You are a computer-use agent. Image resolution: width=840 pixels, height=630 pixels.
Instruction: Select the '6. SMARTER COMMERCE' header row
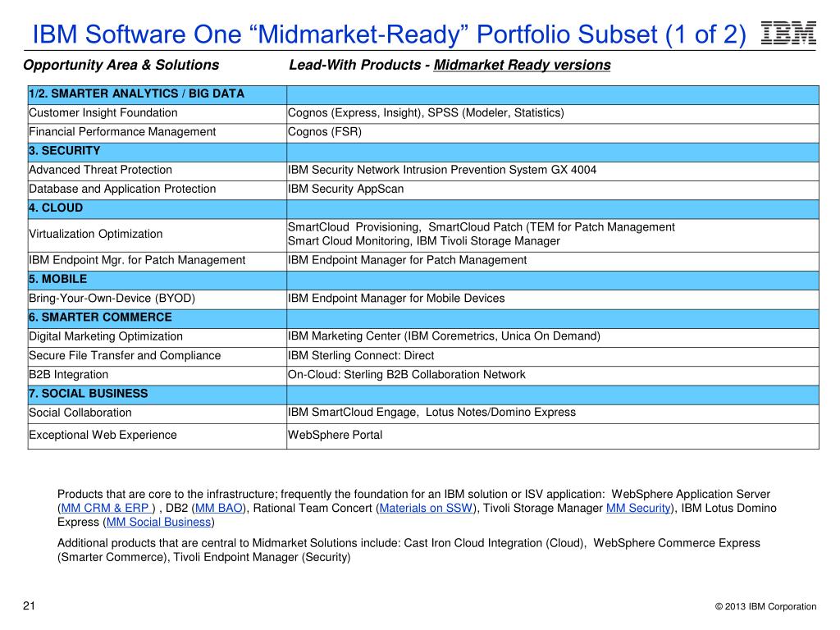(x=423, y=319)
